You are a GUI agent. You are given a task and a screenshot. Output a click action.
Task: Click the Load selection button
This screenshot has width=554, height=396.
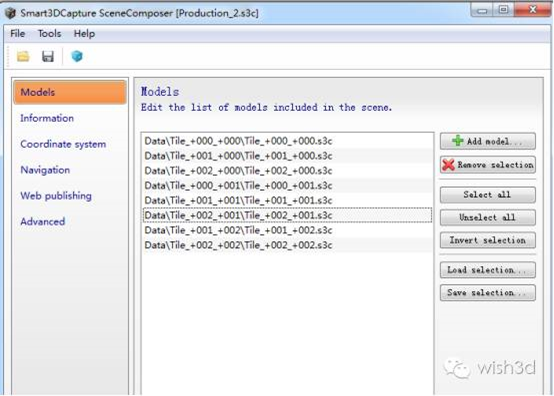(488, 270)
